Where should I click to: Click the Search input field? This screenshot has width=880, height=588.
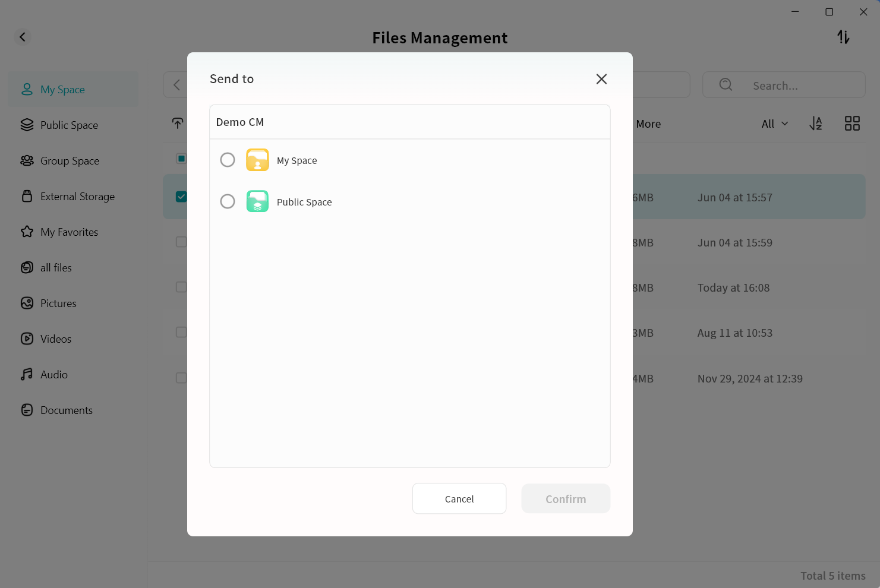790,86
